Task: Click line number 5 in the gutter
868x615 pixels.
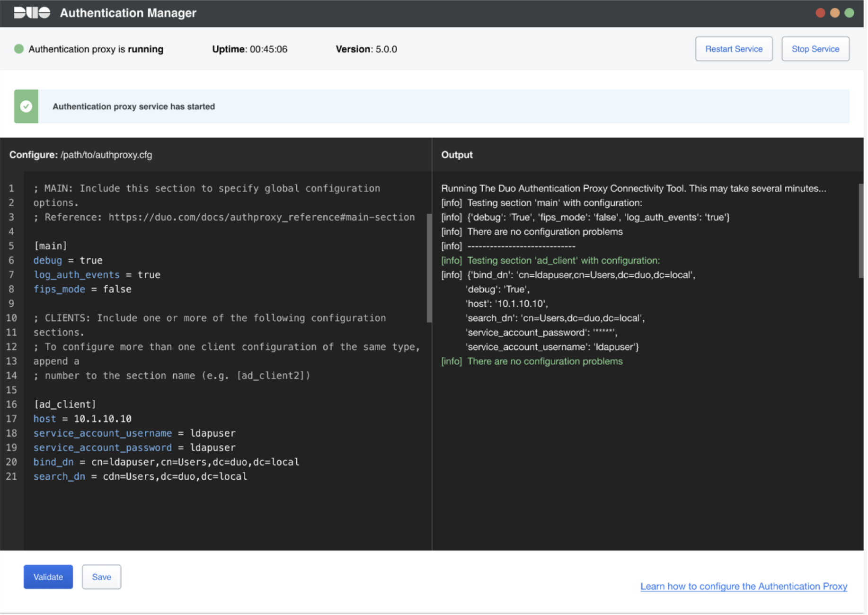Action: point(11,246)
